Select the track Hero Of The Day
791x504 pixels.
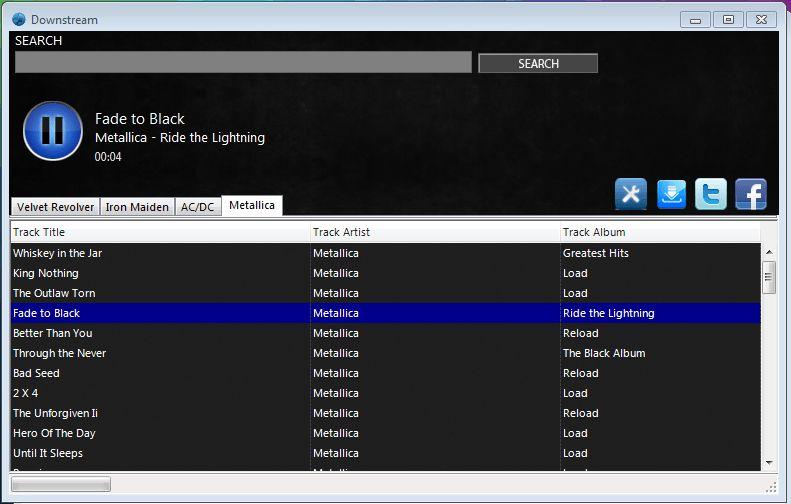[385, 433]
